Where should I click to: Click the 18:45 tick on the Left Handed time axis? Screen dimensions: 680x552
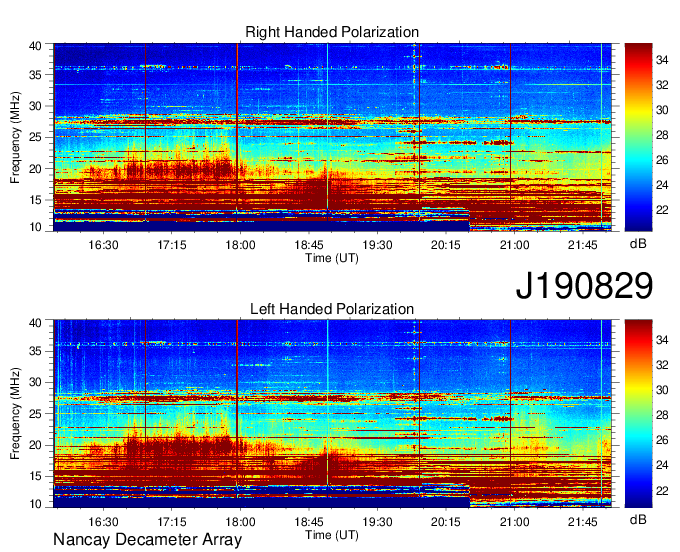click(309, 522)
